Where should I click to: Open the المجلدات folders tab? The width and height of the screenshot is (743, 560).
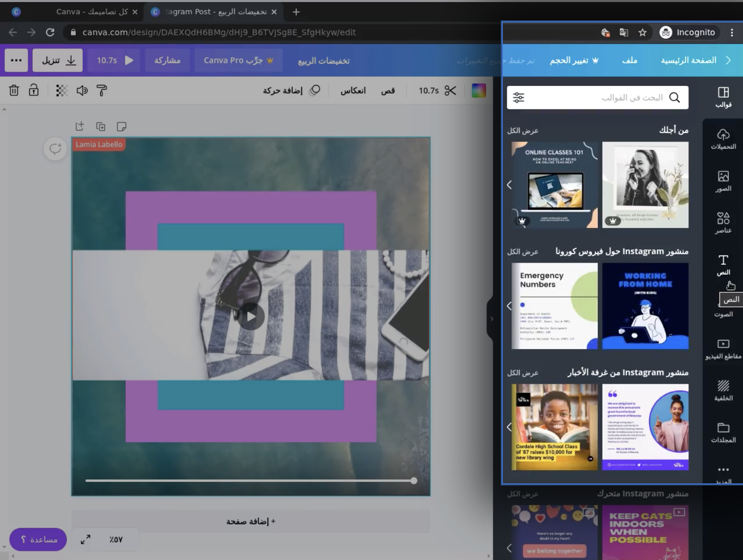pyautogui.click(x=723, y=433)
